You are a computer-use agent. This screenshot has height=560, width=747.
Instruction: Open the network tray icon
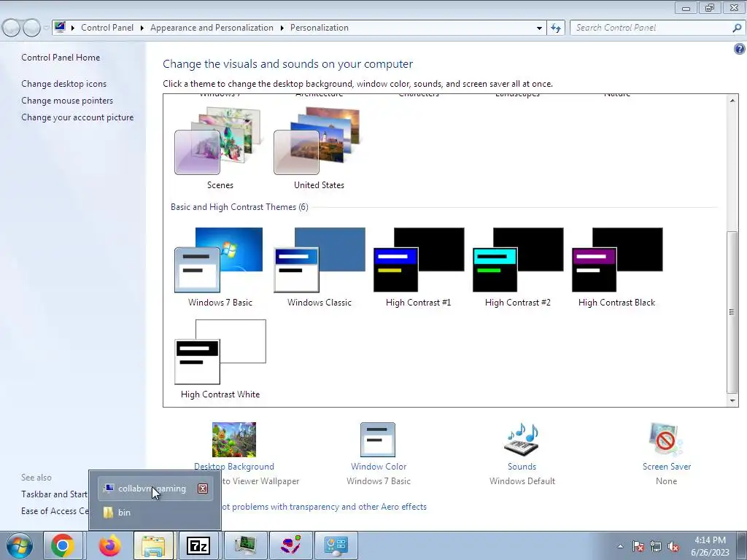(656, 547)
